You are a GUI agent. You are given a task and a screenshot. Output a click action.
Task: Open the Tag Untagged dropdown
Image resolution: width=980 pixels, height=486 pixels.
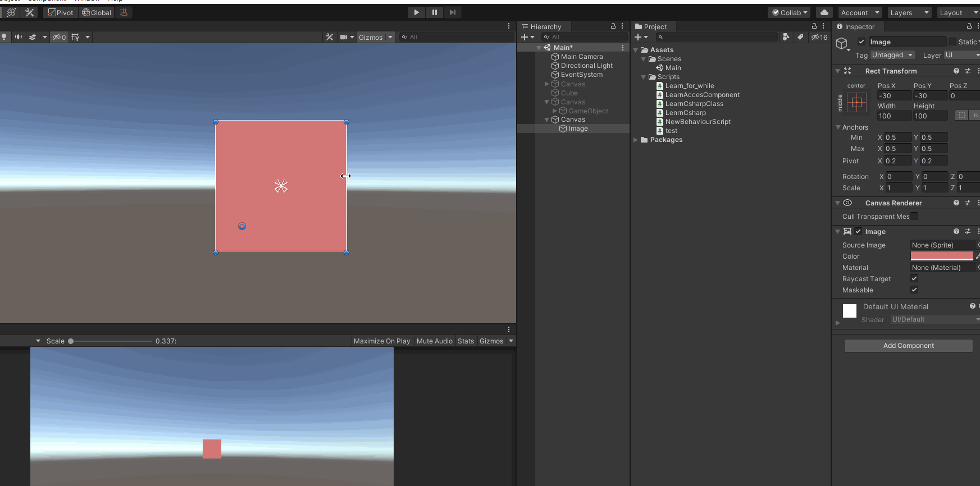[x=892, y=55]
